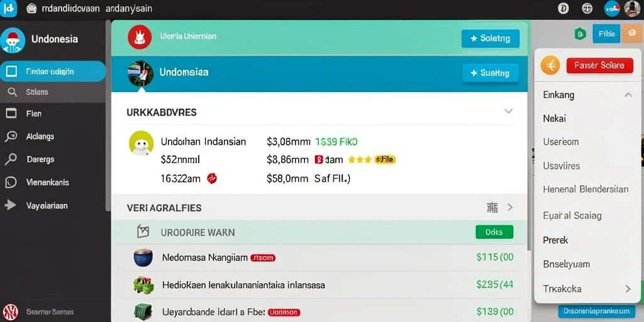The height and width of the screenshot is (322, 644).
Task: Click the red tag on Nedomasa Nkangiiam row
Action: click(263, 258)
